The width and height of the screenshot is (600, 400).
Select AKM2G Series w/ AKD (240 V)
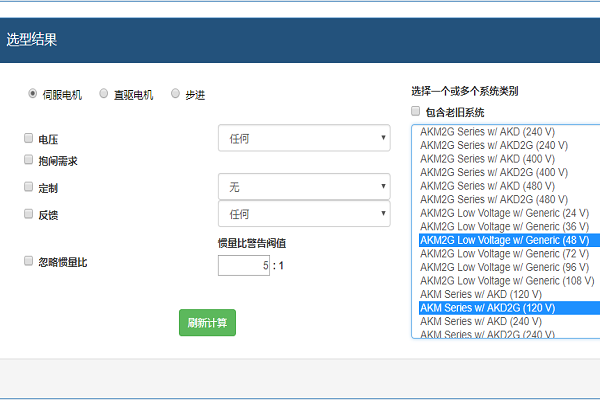click(509, 132)
